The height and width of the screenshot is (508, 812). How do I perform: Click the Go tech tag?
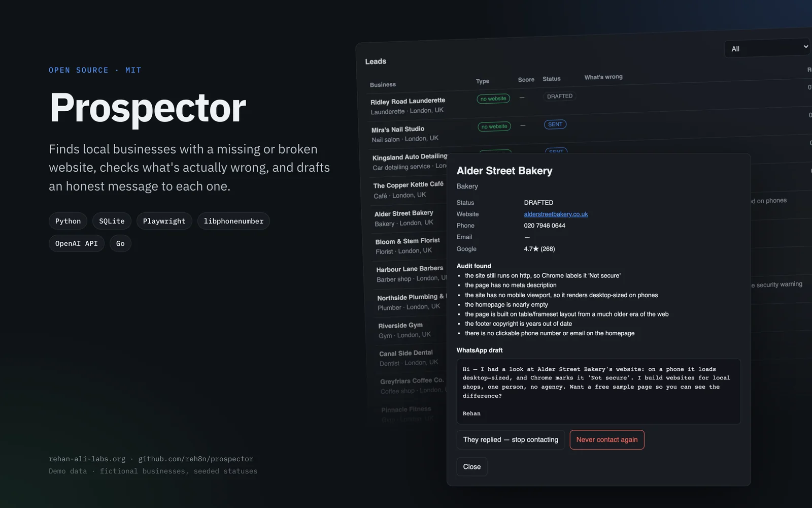pos(120,243)
